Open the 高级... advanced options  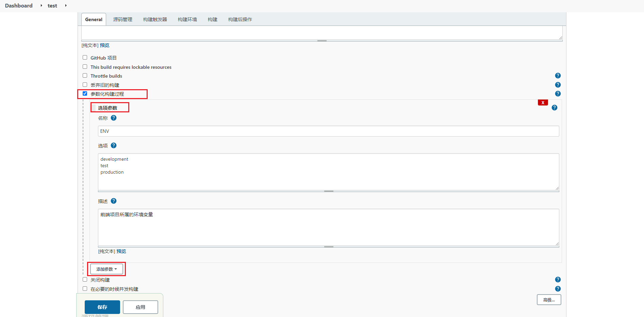pyautogui.click(x=549, y=300)
